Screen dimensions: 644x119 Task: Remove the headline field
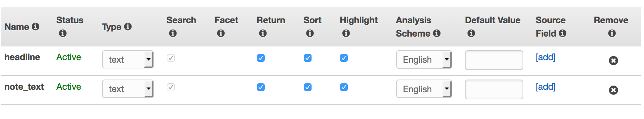click(613, 60)
